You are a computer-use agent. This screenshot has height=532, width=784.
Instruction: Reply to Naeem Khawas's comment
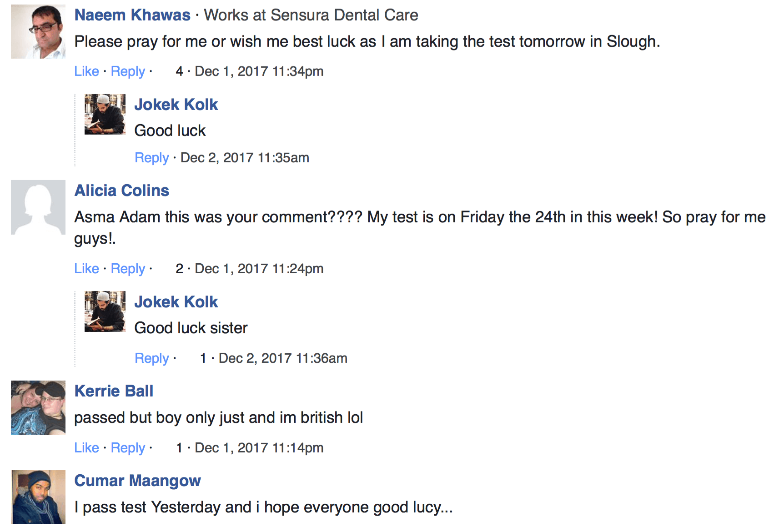coord(128,71)
